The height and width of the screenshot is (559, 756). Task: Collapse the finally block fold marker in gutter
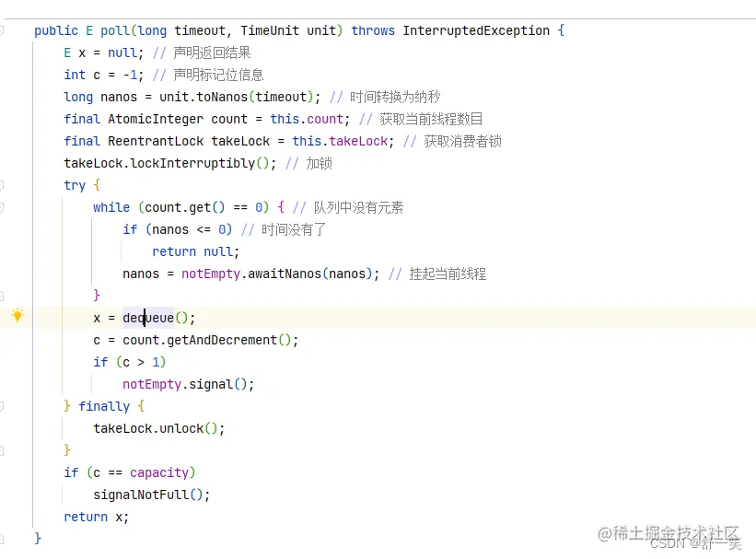(2, 406)
